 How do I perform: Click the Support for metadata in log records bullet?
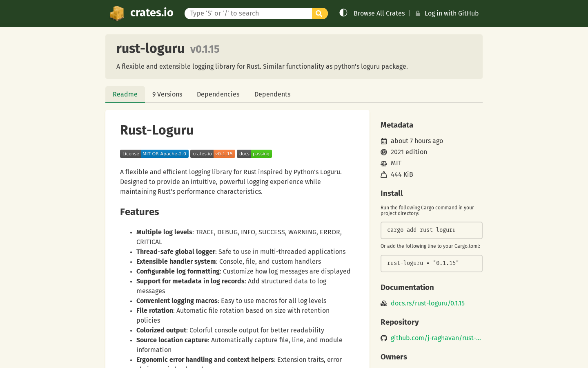point(232,286)
